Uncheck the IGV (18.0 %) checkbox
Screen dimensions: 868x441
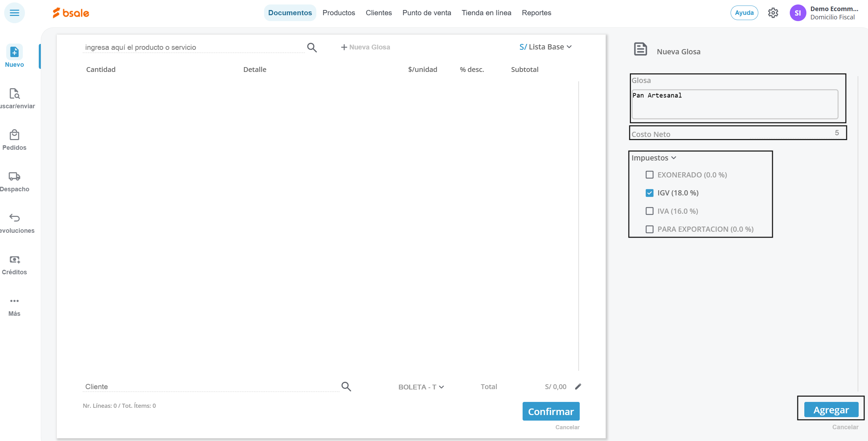click(650, 193)
